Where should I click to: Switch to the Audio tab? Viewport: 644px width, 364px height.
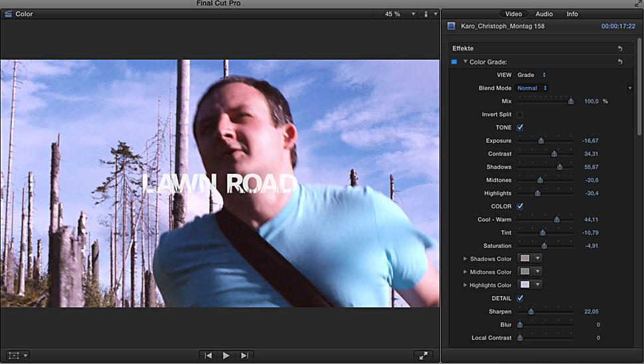(544, 14)
